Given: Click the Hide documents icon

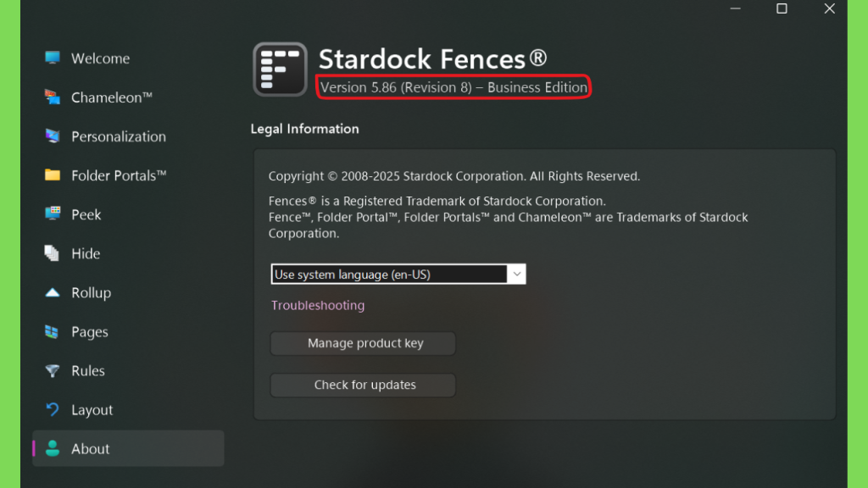Looking at the screenshot, I should pyautogui.click(x=52, y=253).
